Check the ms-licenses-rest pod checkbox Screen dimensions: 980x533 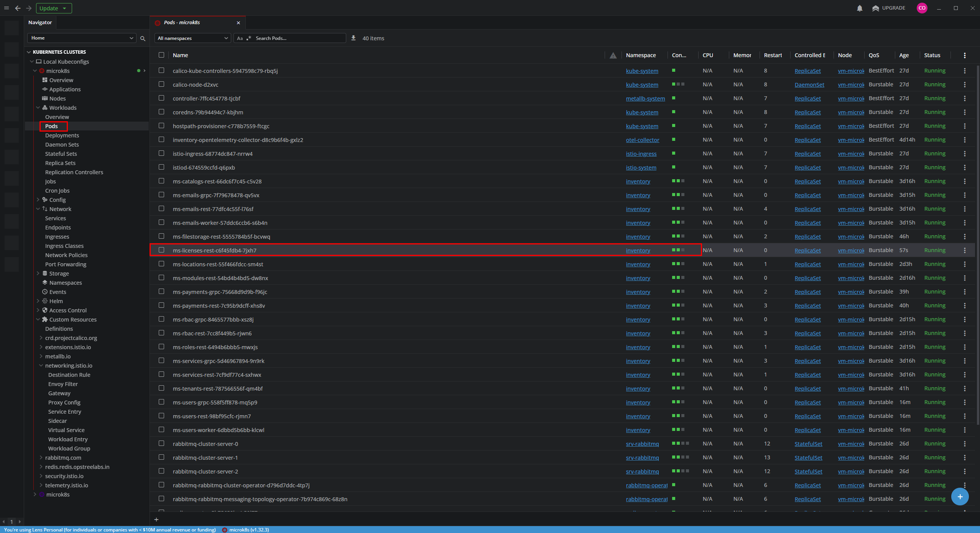point(161,250)
